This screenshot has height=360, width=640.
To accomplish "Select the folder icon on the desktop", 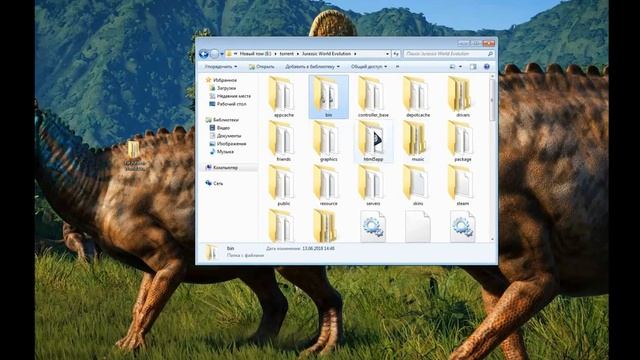I will [x=134, y=149].
